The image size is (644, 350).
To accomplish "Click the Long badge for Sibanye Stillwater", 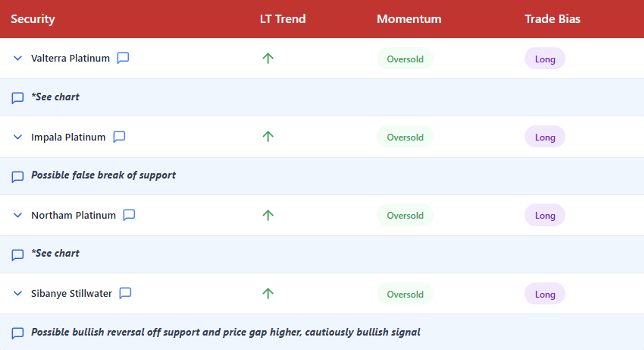I will click(545, 294).
